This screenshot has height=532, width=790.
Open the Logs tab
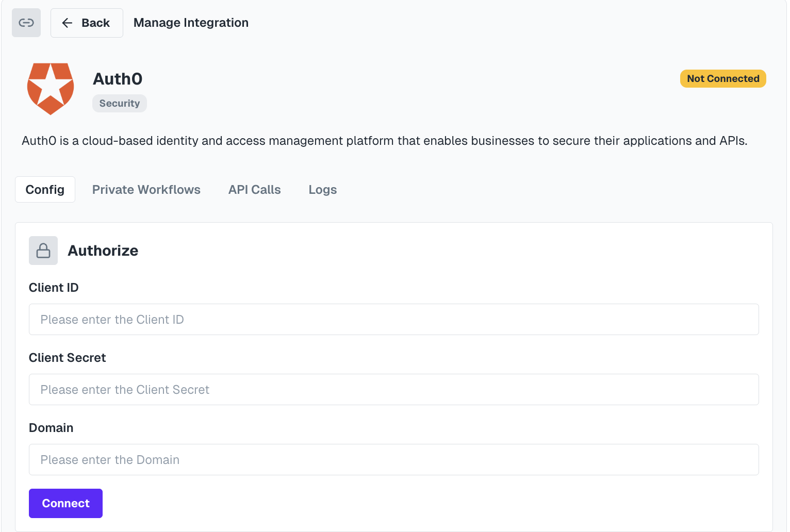pos(323,189)
